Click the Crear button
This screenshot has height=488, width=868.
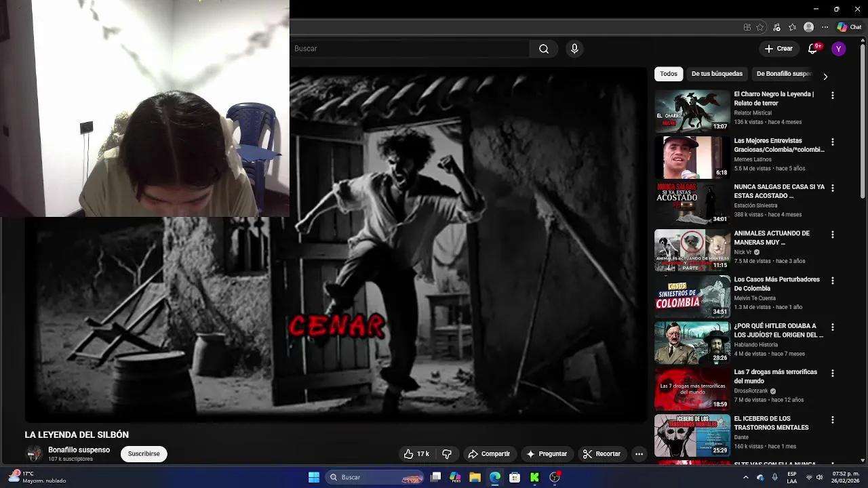pyautogui.click(x=778, y=49)
